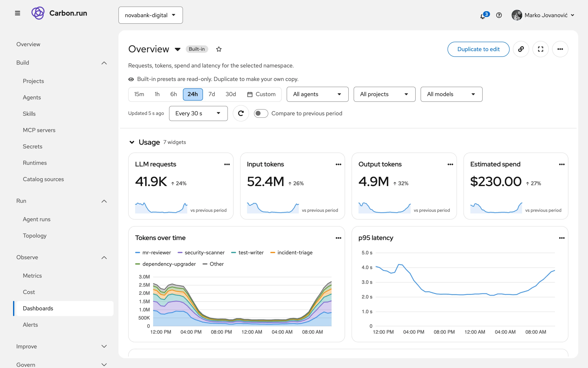Open Tokens over time widget menu
Viewport: 588px width, 368px height.
[338, 238]
